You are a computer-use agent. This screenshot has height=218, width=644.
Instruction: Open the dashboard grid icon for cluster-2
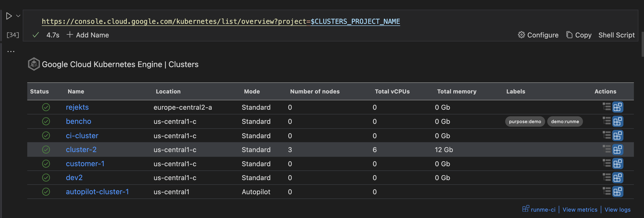(618, 149)
